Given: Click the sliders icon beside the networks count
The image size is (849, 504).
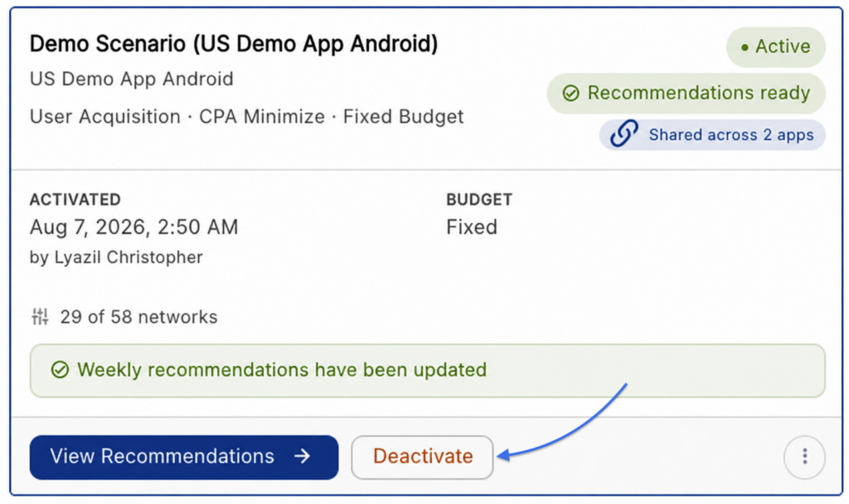Looking at the screenshot, I should pos(40,316).
